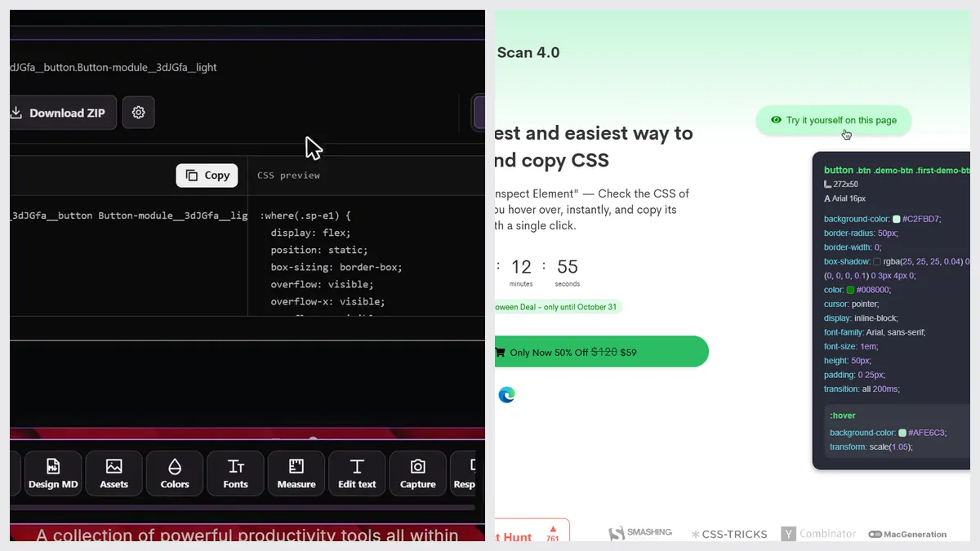Click the 'border-width: 0;' property
Viewport: 980px width, 551px height.
point(853,247)
